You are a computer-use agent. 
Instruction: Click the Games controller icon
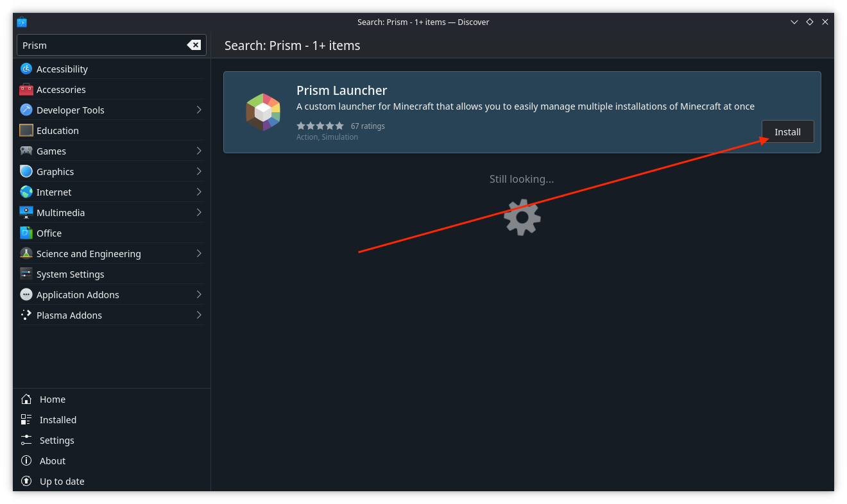(x=26, y=151)
